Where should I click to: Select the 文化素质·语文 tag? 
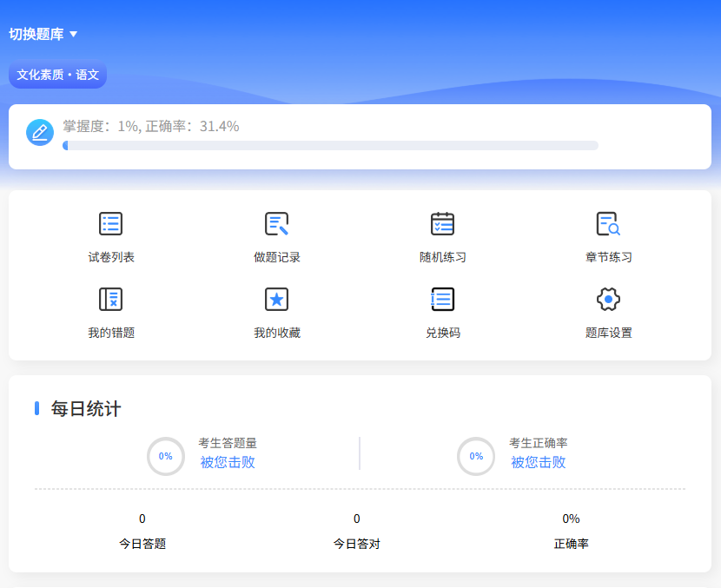[57, 76]
